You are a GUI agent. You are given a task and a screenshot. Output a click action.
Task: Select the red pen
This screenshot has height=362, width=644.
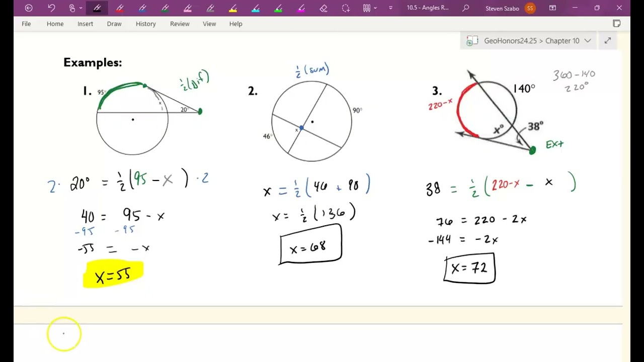[120, 8]
